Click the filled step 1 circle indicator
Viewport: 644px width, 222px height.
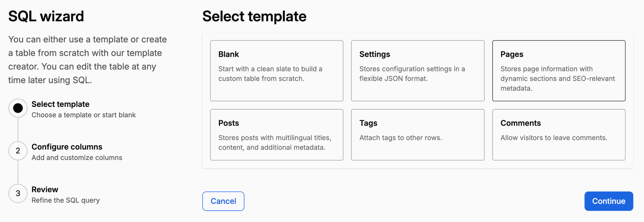coord(18,108)
